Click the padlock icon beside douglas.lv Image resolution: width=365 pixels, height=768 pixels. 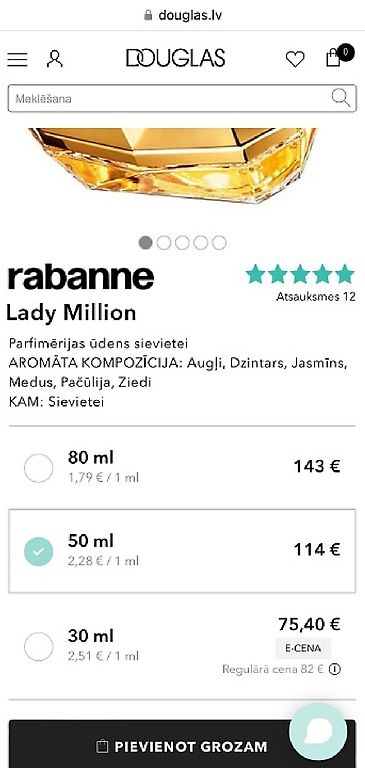(148, 15)
